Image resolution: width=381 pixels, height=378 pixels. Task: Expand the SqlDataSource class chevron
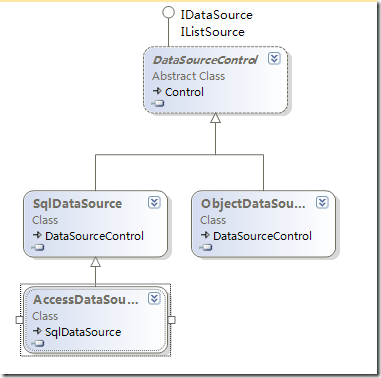154,202
